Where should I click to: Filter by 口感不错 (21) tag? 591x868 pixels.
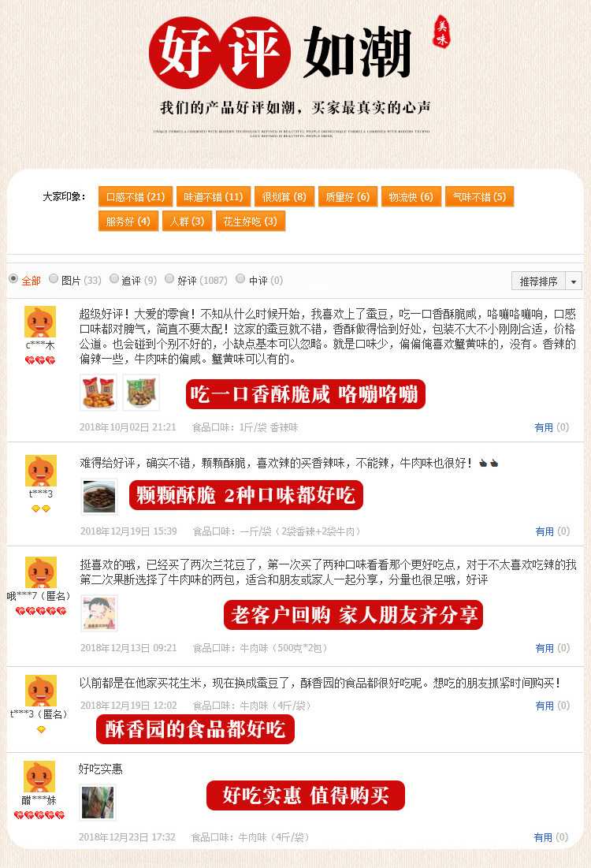tap(136, 197)
